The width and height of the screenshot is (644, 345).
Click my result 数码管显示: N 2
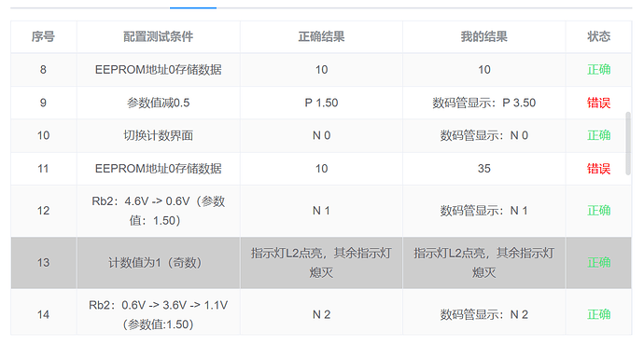pos(483,314)
